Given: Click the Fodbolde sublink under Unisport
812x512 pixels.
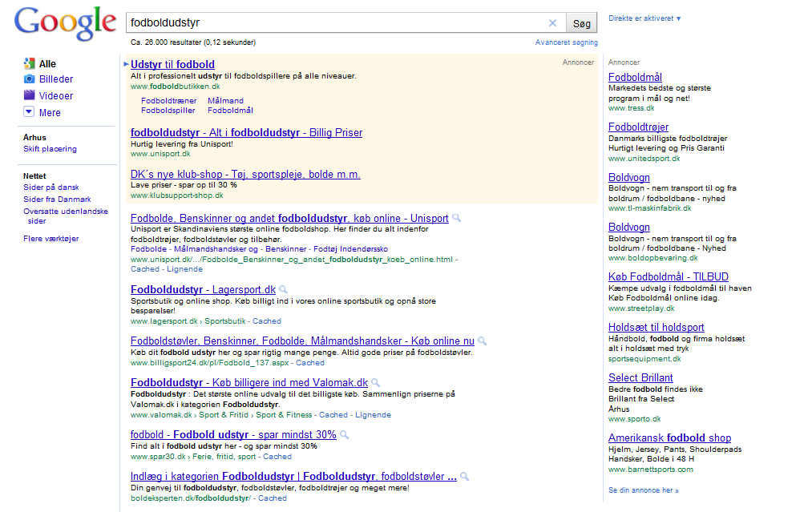Looking at the screenshot, I should click(x=148, y=249).
